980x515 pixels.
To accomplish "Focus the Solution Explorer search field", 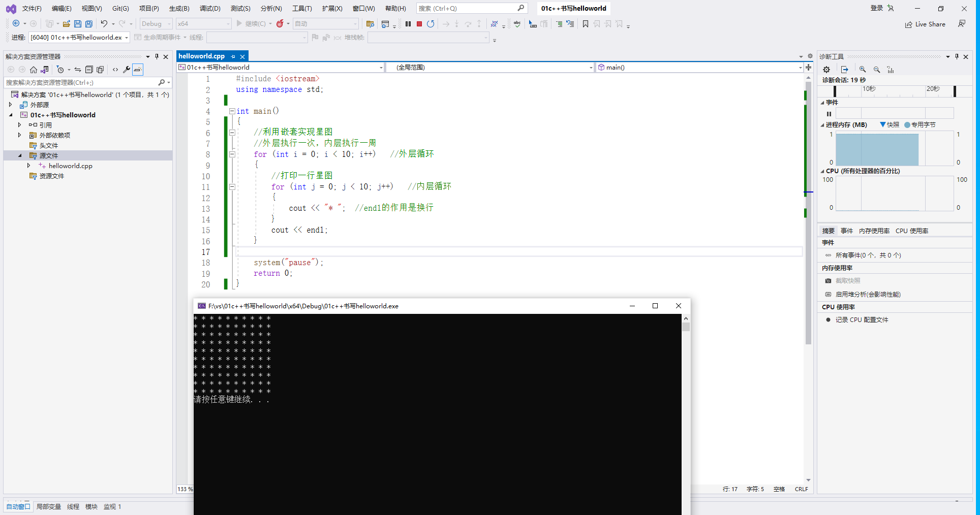I will point(81,82).
